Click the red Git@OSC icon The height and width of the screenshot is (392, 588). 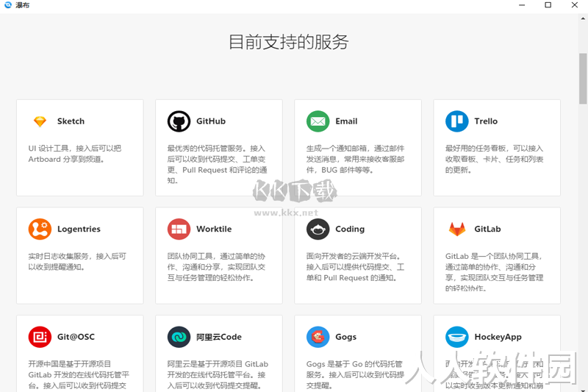(40, 337)
